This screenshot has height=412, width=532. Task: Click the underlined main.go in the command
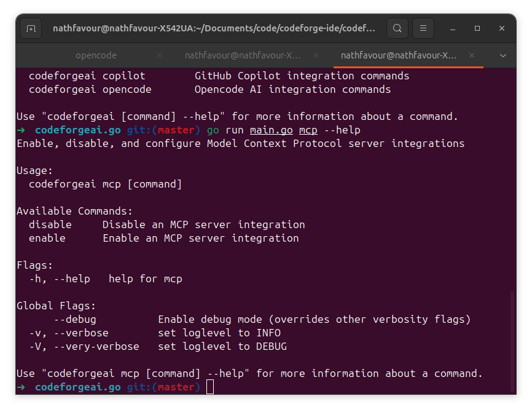pos(272,130)
